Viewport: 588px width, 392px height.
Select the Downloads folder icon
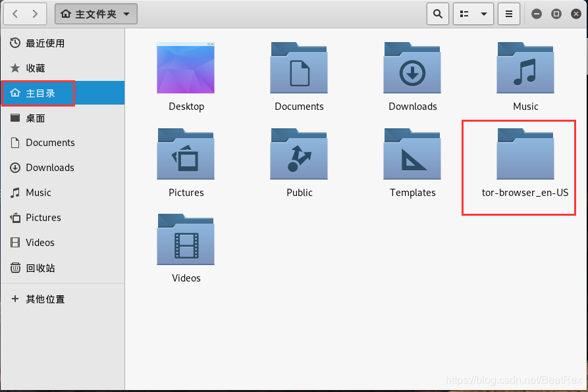412,68
